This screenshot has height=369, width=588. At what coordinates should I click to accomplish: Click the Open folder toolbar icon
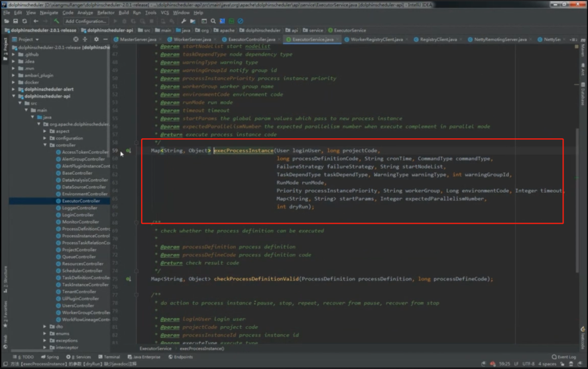point(7,21)
